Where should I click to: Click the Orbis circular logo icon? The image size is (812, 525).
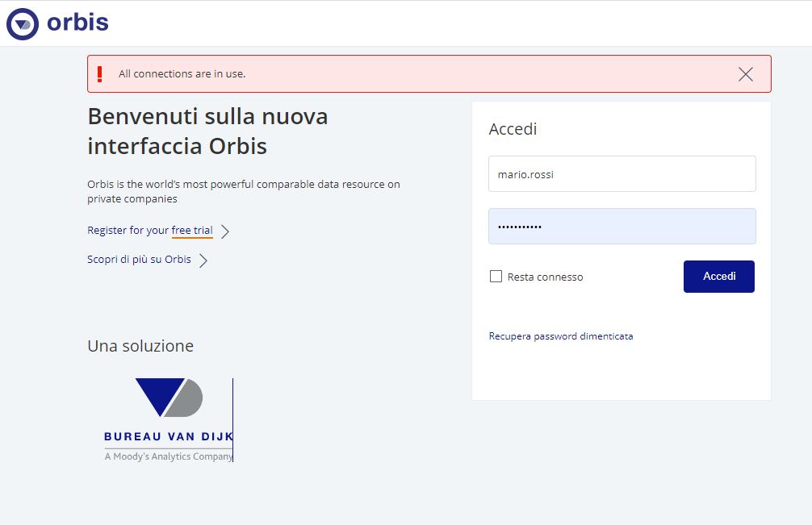coord(22,23)
